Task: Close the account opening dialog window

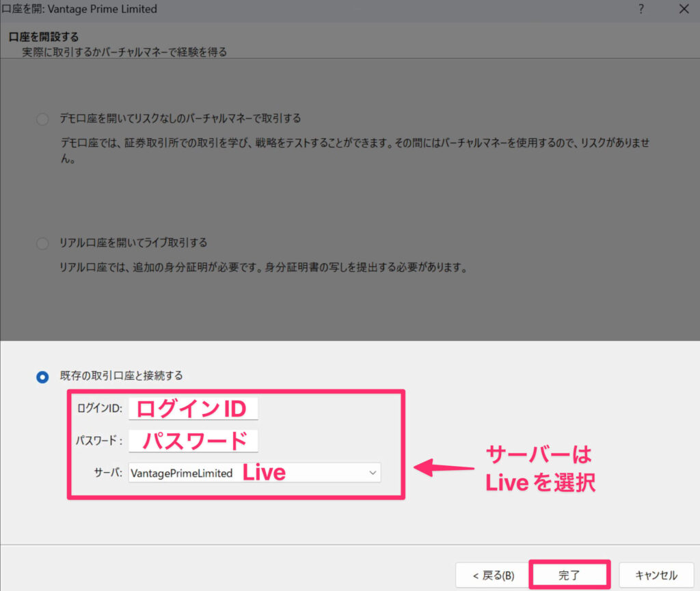Action: [x=684, y=9]
